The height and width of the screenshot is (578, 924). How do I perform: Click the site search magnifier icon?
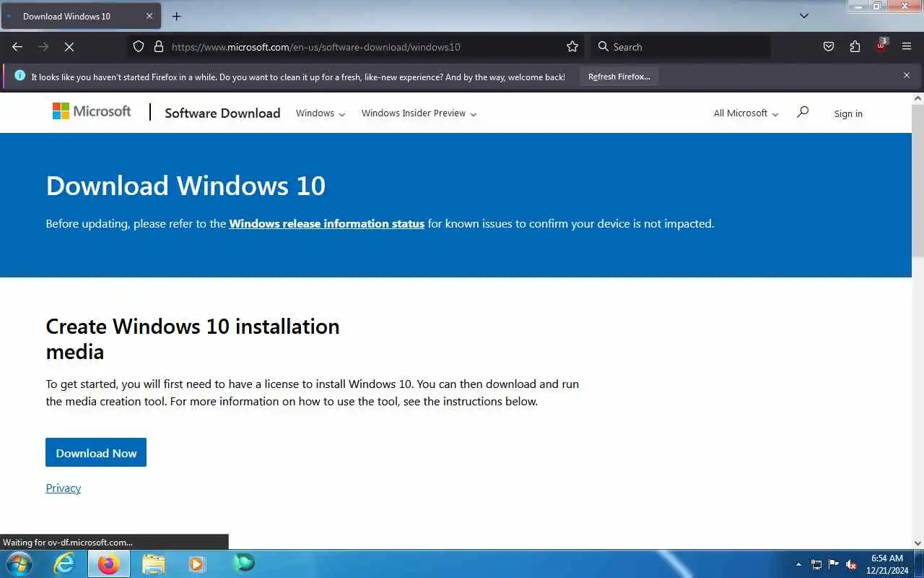803,112
